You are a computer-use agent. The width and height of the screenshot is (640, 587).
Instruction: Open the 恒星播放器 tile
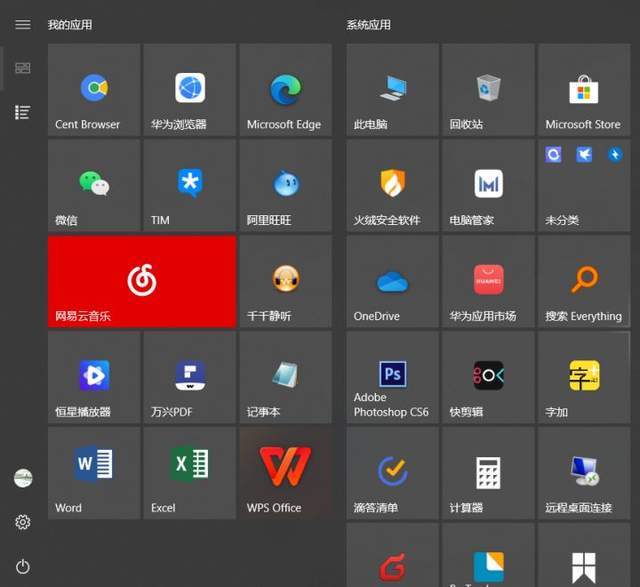point(94,378)
